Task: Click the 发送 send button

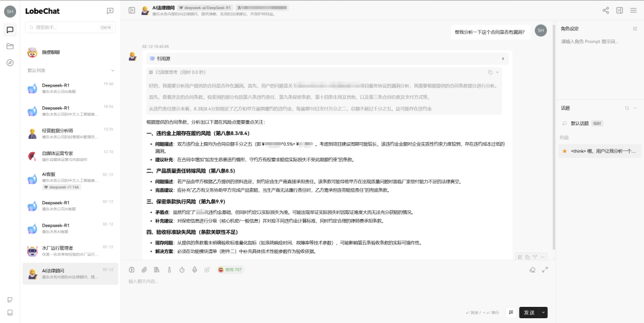Action: tap(529, 312)
